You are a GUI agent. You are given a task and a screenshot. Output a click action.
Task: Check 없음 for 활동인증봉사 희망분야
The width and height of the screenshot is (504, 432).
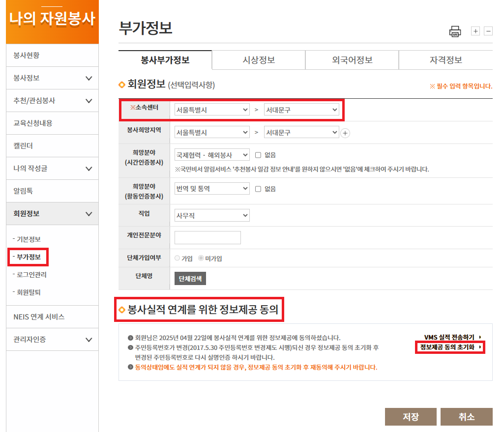pos(258,189)
